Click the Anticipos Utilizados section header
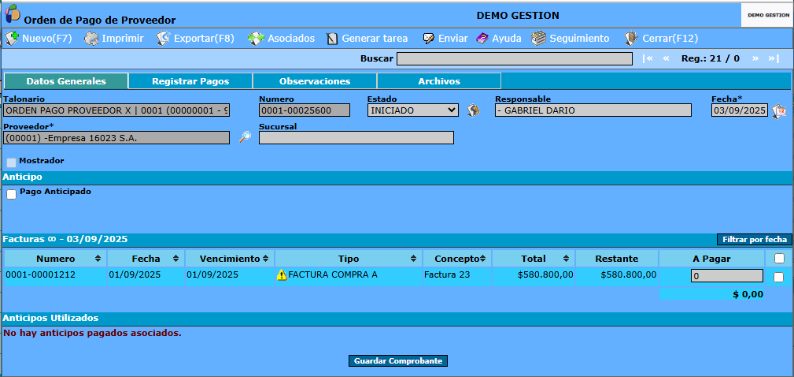This screenshot has height=377, width=794. [397, 318]
